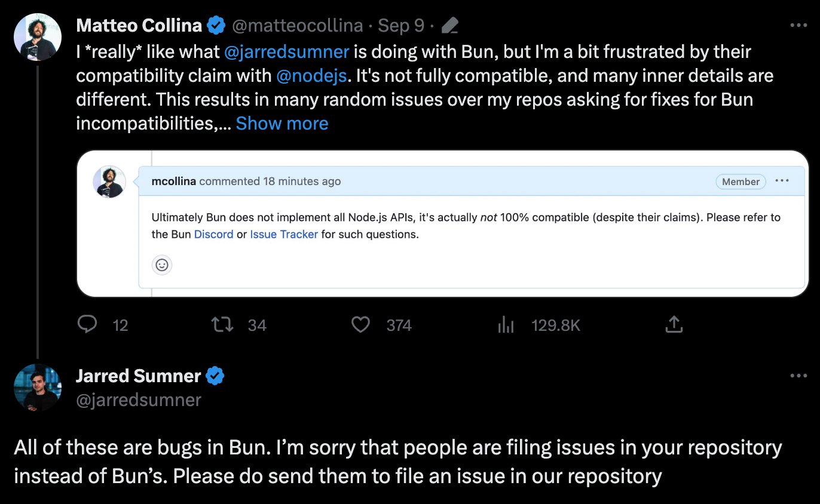
Task: Open the options menu inside the GitHub comment
Action: click(x=782, y=181)
